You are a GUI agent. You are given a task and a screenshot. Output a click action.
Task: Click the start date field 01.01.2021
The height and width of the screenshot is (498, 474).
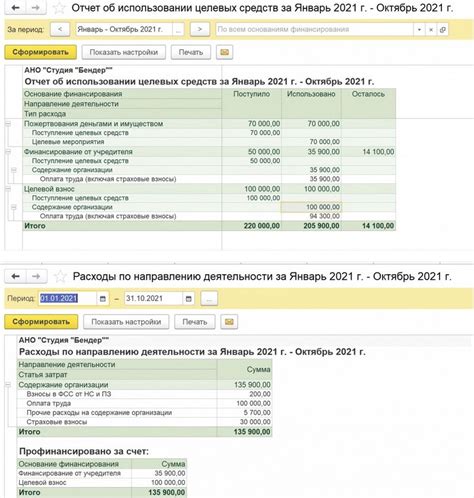click(68, 298)
